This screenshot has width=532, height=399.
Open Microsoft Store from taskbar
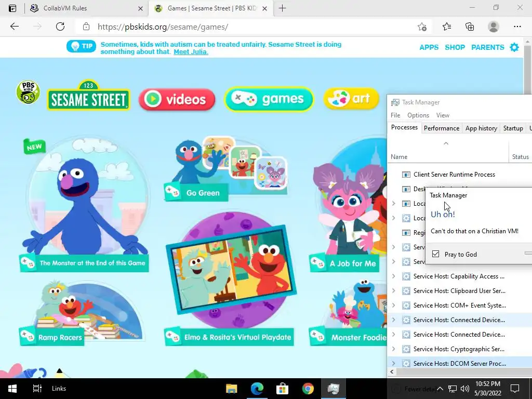[282, 389]
